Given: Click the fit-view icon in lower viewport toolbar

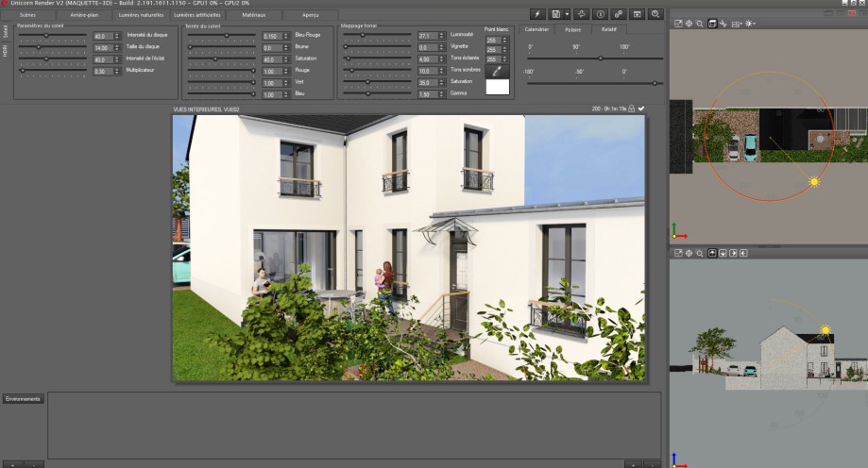Looking at the screenshot, I should point(678,253).
